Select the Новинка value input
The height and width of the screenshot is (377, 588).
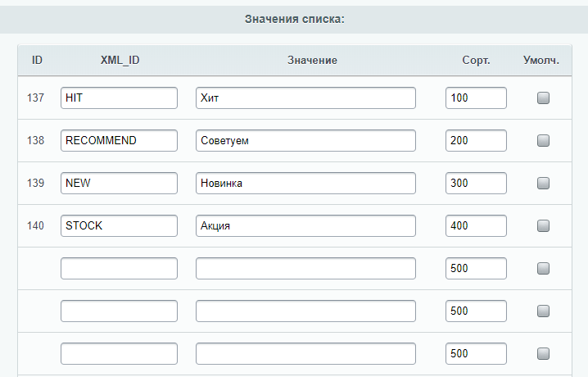pos(305,183)
